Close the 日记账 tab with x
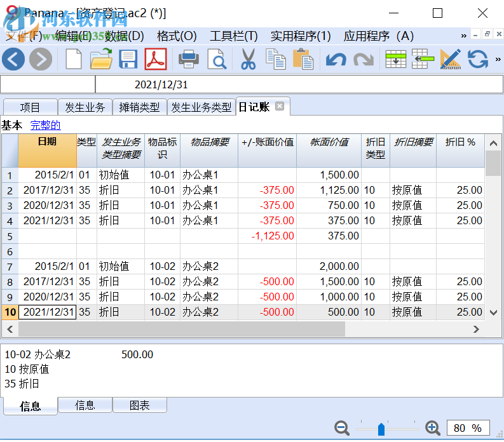Screen dimensions: 504x442 click(280, 106)
